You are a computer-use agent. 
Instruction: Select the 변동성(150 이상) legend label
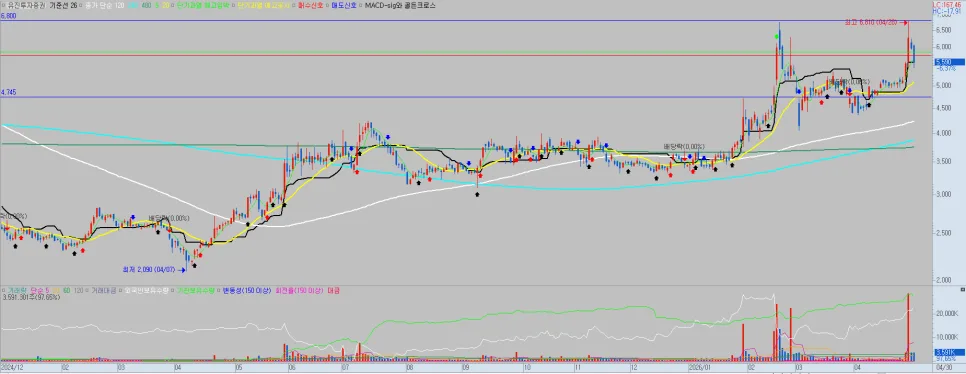[247, 290]
